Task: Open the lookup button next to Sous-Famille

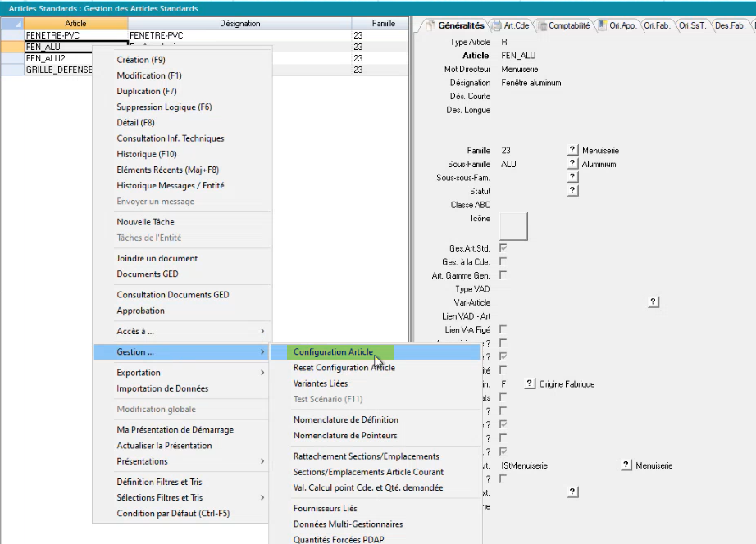Action: click(x=572, y=164)
